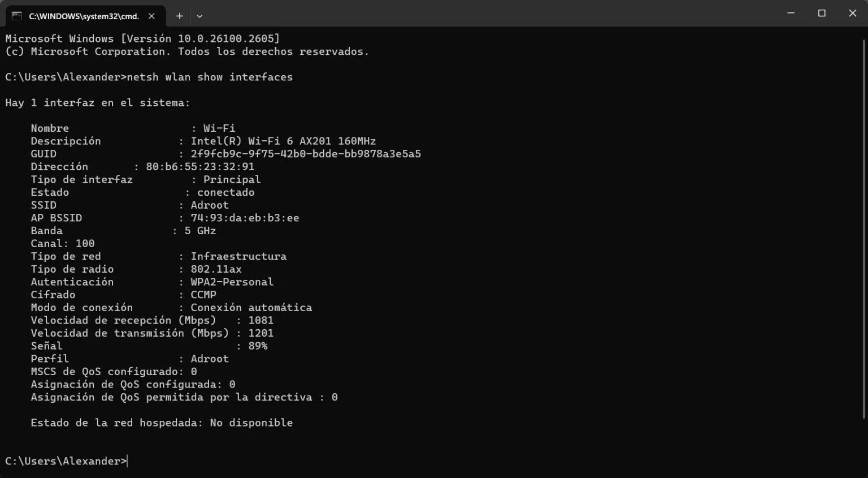Click the Intel Wi-Fi 6 AX201 description
This screenshot has width=868, height=478.
coord(283,141)
